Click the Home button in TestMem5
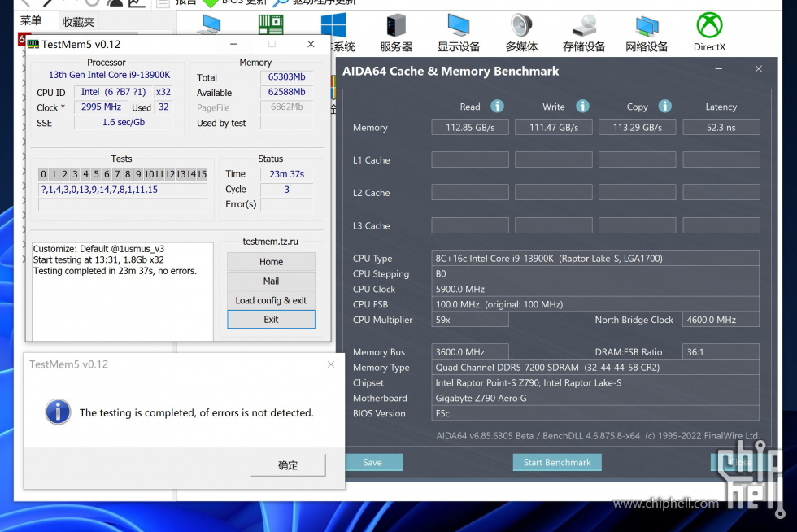Image resolution: width=797 pixels, height=532 pixels. coord(271,261)
